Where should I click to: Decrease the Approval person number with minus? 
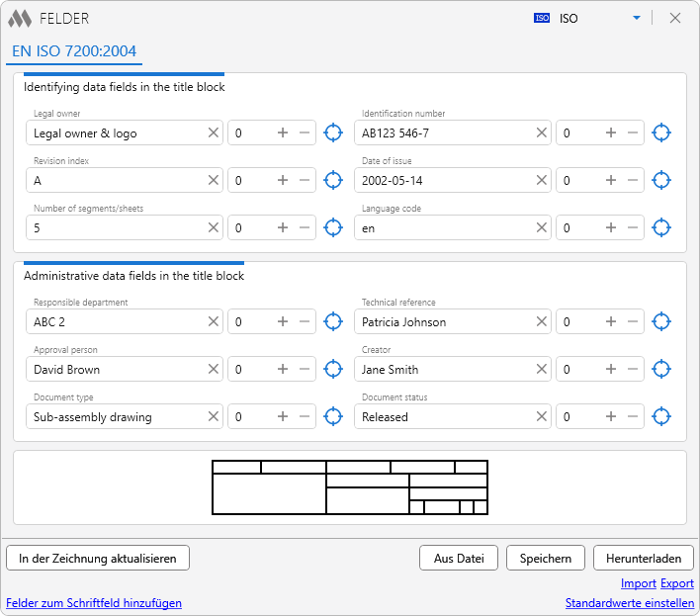point(305,370)
